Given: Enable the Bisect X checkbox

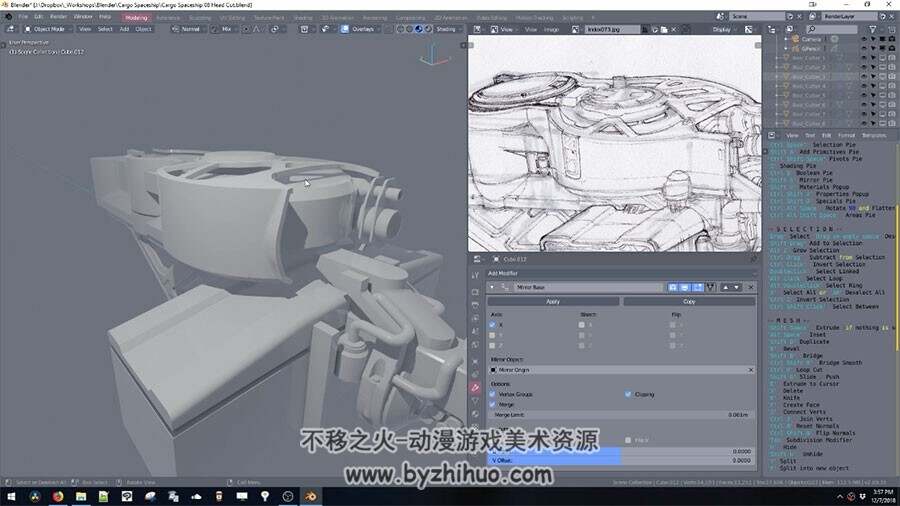Looking at the screenshot, I should [581, 325].
